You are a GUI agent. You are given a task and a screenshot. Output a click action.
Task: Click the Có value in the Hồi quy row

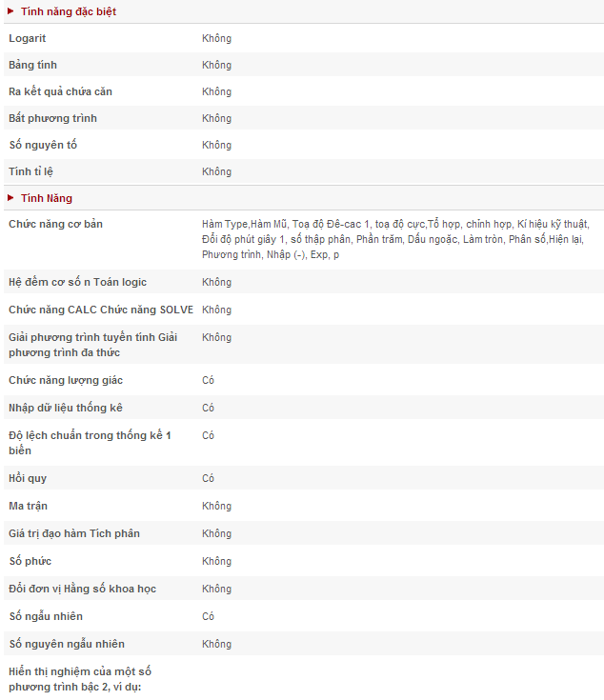click(x=208, y=478)
